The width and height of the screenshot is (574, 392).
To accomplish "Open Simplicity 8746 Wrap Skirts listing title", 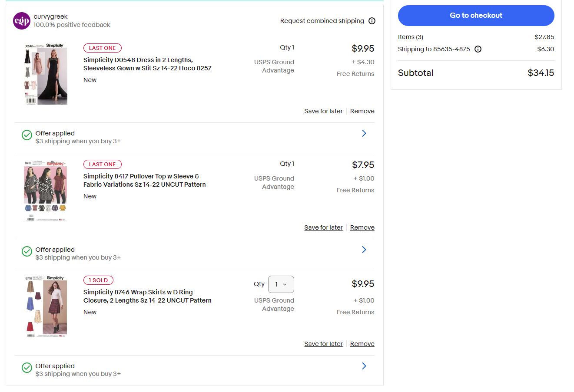I will [x=147, y=296].
